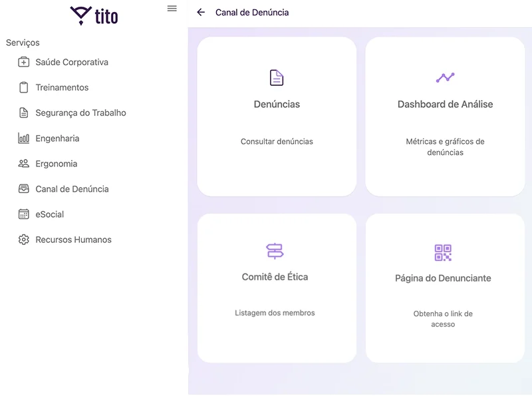The height and width of the screenshot is (396, 532).
Task: Click the Ergonomia people icon
Action: click(x=24, y=164)
